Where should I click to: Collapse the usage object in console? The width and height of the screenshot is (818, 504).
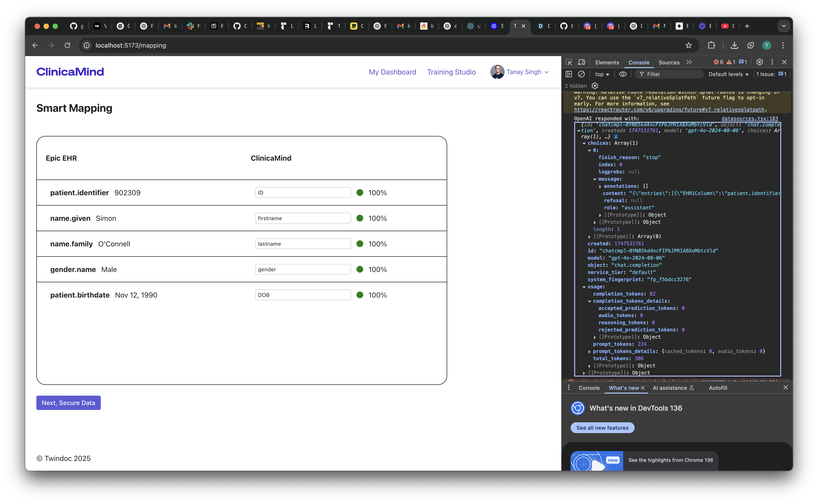[584, 287]
